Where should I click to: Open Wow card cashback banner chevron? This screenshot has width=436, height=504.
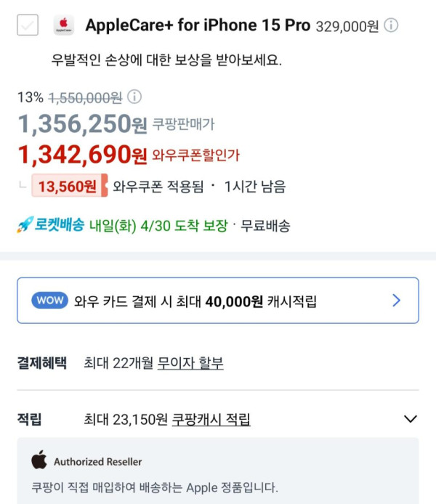[x=396, y=300]
